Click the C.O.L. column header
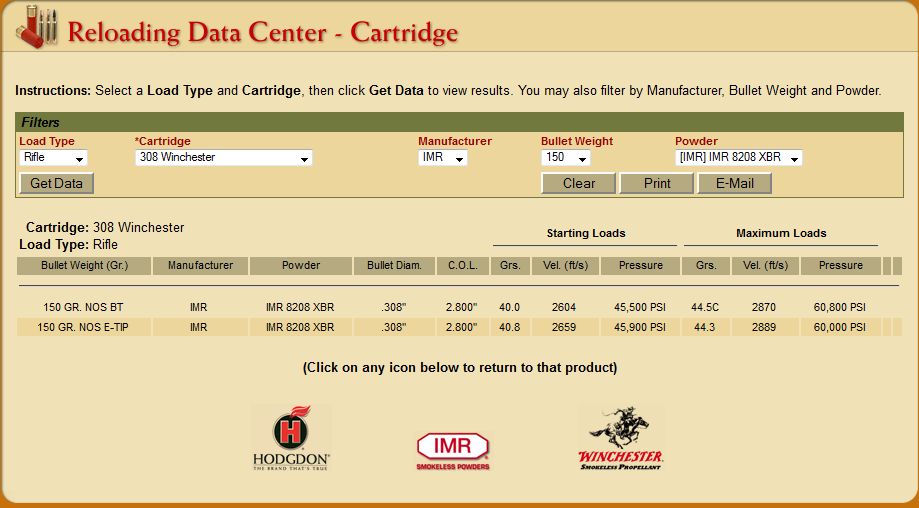Viewport: 919px width, 508px height. 462,265
